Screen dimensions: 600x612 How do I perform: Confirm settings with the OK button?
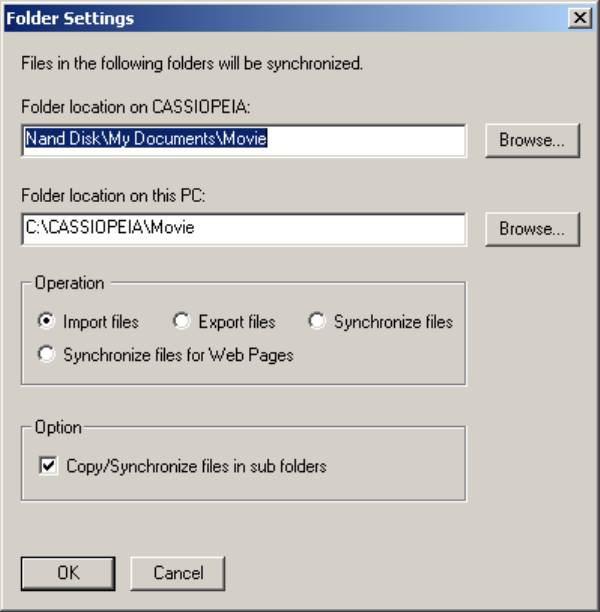pos(68,573)
